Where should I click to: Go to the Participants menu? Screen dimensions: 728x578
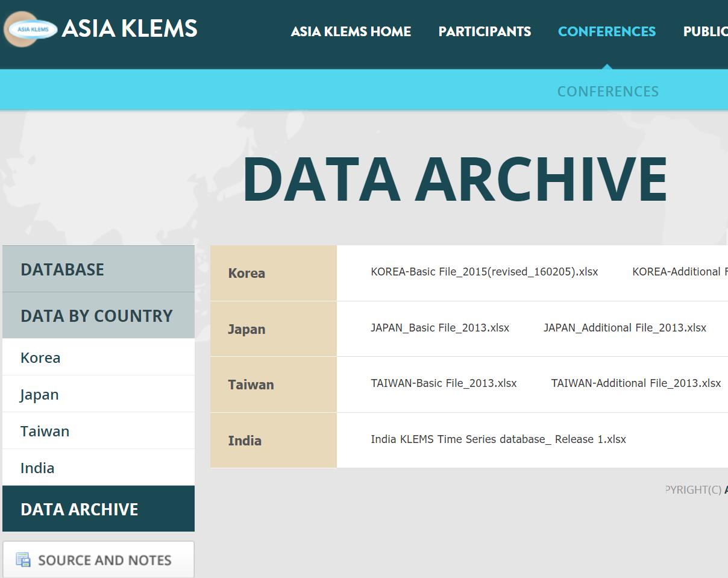pos(485,31)
